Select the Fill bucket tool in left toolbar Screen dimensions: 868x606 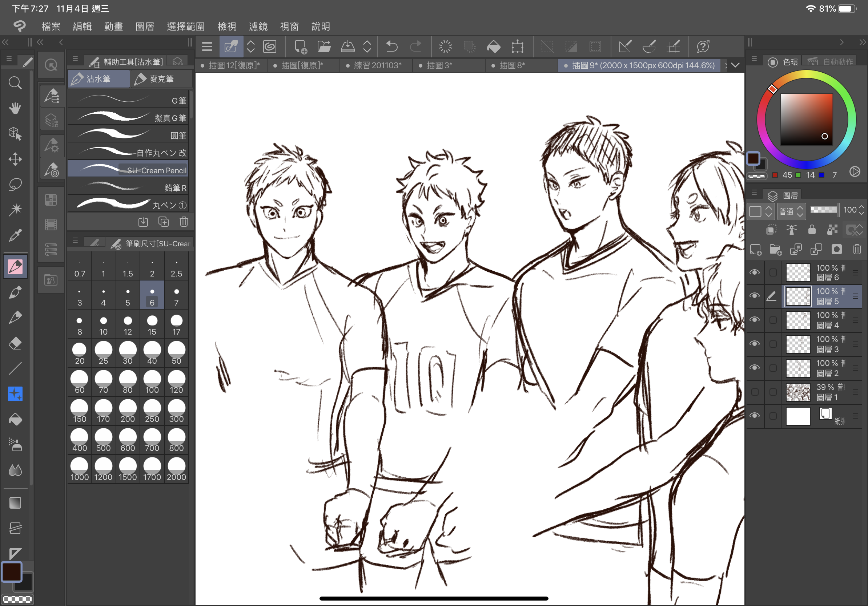(15, 419)
